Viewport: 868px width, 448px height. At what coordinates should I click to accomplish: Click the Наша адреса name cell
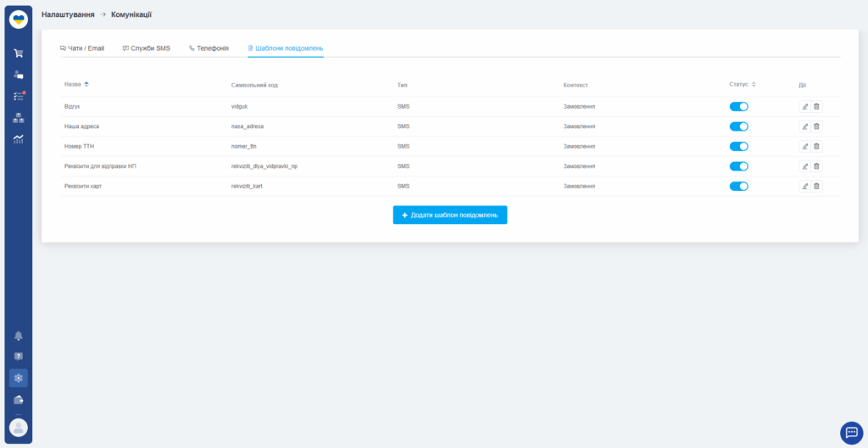click(82, 126)
